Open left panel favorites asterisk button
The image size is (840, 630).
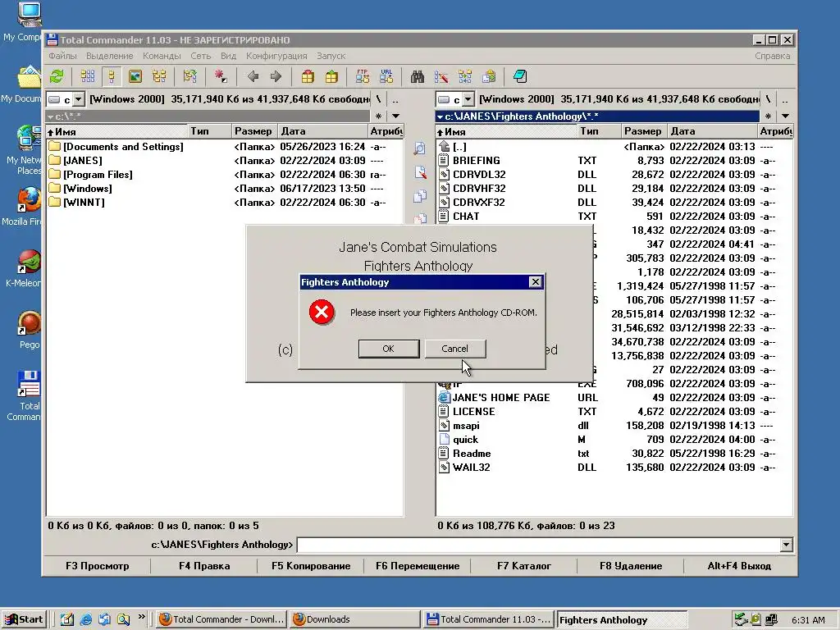[x=378, y=116]
